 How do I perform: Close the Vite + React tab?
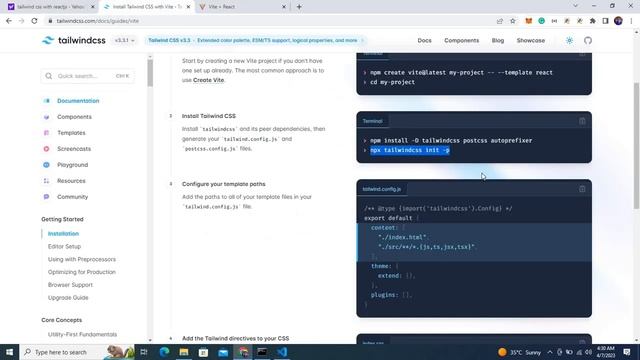coord(284,7)
